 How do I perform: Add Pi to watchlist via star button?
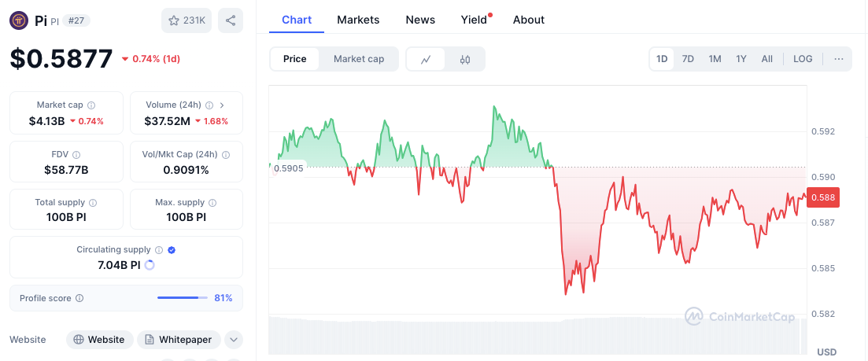187,20
